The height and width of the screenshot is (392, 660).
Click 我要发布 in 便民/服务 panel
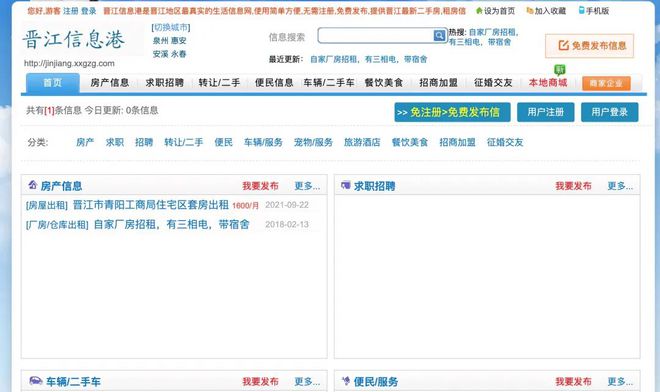[x=573, y=381]
